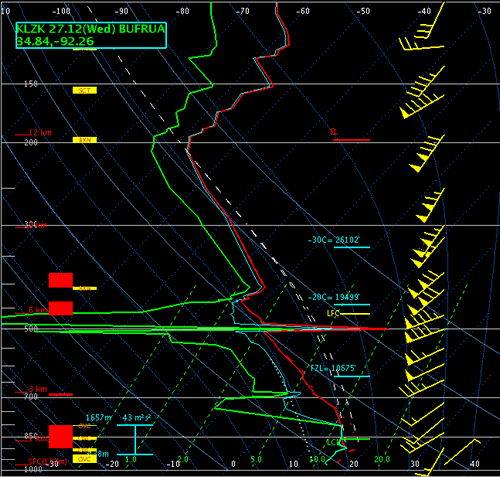Click the -90 top temperature axis label
500x477 pixels.
coord(121,11)
